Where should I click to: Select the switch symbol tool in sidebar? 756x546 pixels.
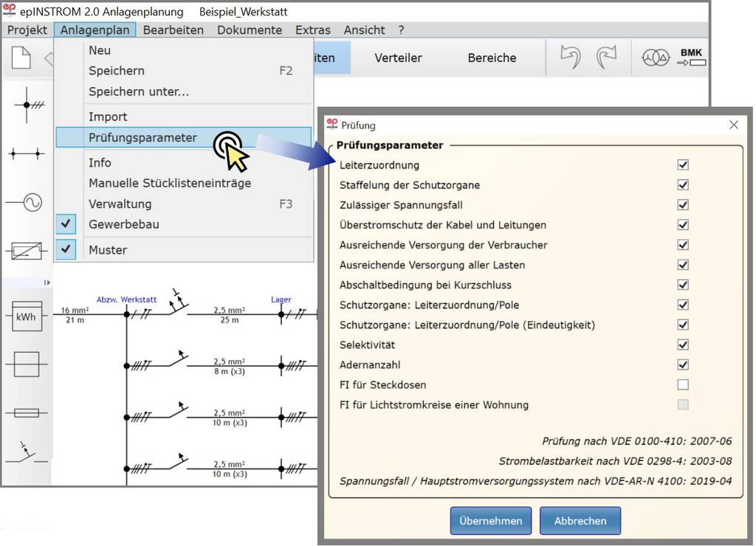pos(27,453)
